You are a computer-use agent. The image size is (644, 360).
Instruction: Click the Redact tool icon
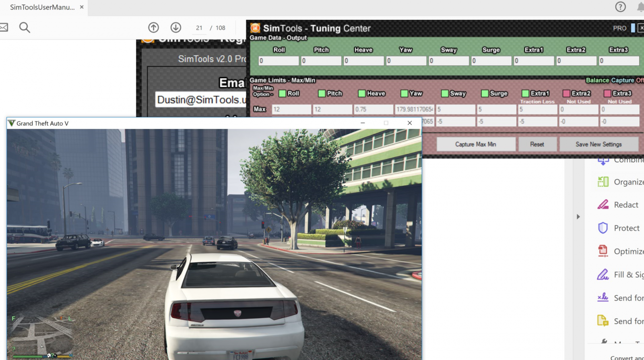(x=603, y=205)
